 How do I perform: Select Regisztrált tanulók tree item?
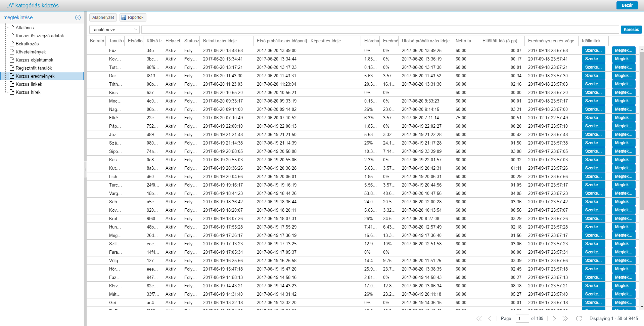pos(34,68)
